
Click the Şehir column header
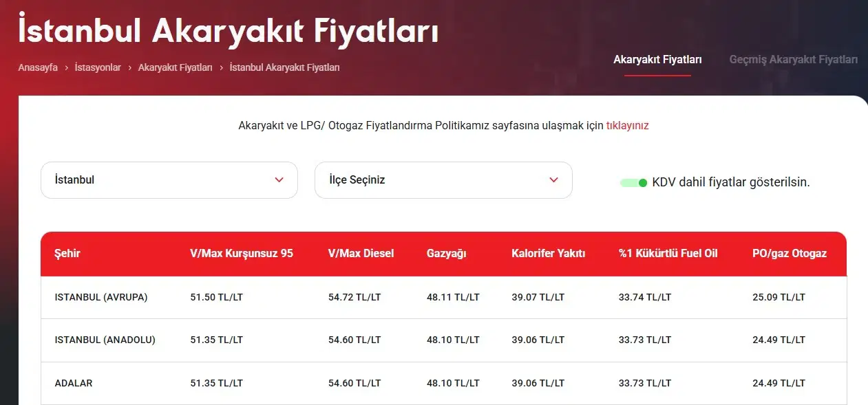tap(67, 253)
